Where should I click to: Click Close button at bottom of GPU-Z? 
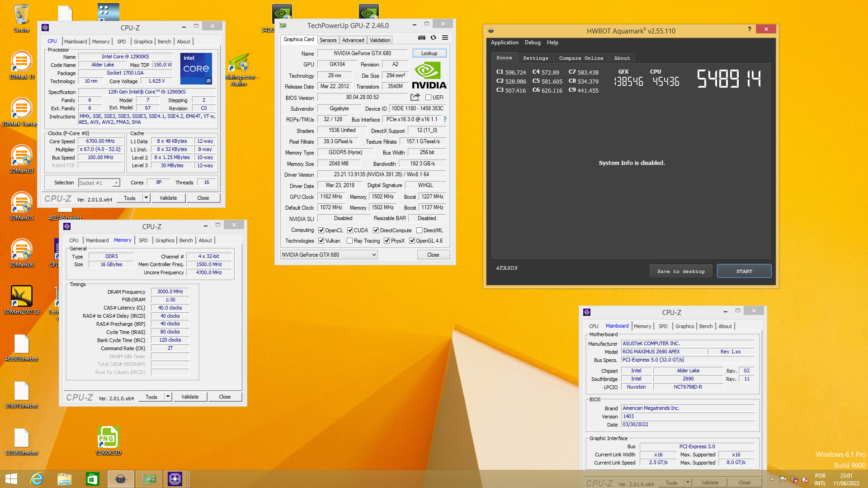[x=433, y=255]
